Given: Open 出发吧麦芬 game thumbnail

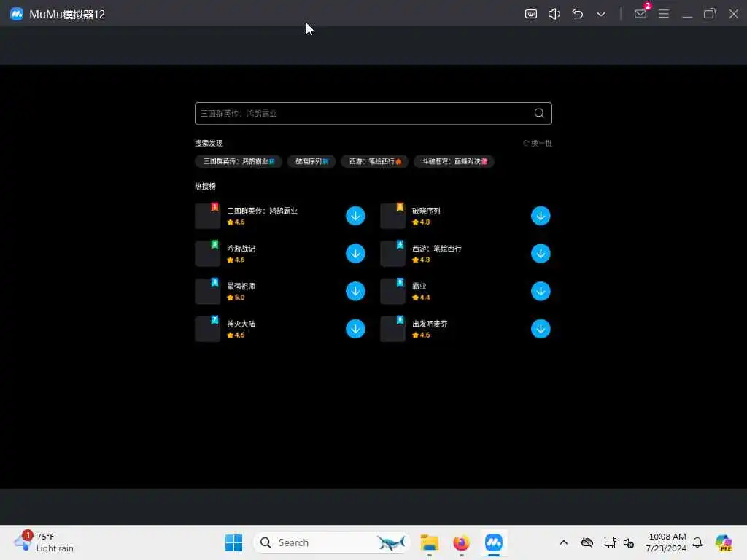Looking at the screenshot, I should (393, 329).
